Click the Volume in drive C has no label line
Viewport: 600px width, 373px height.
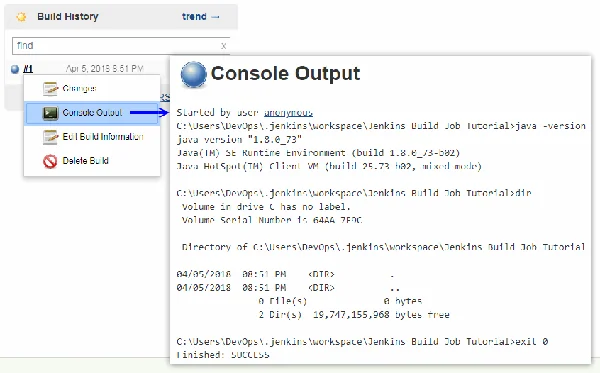tap(266, 207)
